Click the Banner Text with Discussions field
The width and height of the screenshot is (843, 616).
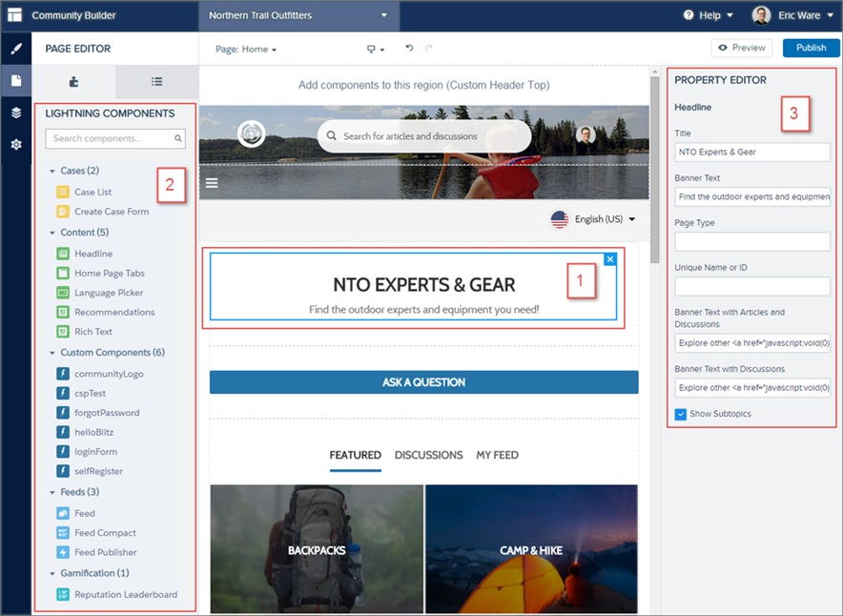(x=752, y=387)
